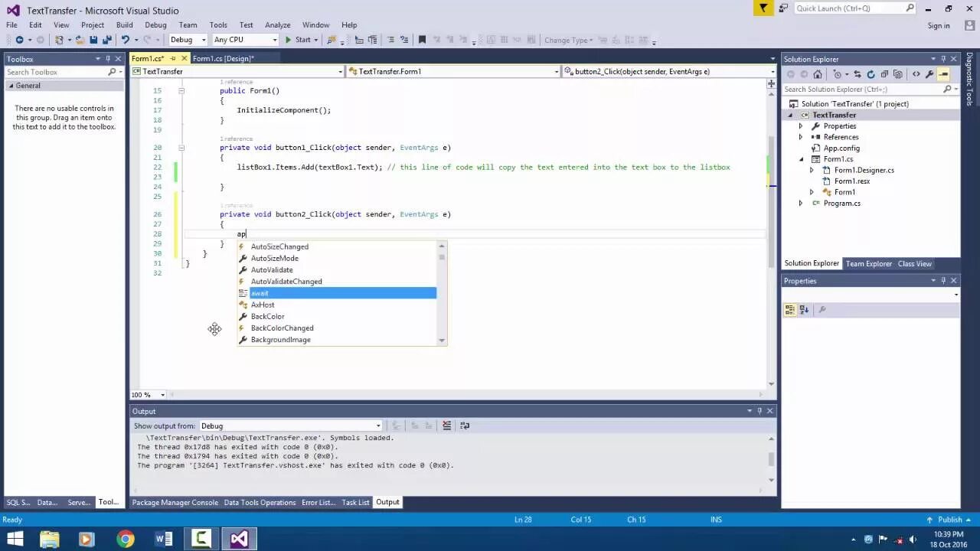Toggle Preview Selected Items in Solution Explorer
The image size is (980, 551).
943,74
